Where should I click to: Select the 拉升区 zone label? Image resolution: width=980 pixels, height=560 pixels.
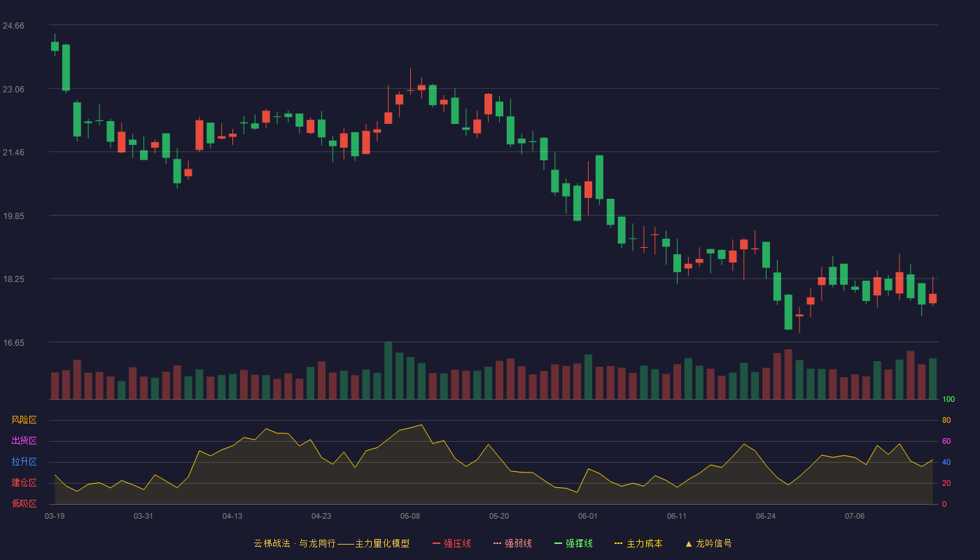pyautogui.click(x=24, y=462)
